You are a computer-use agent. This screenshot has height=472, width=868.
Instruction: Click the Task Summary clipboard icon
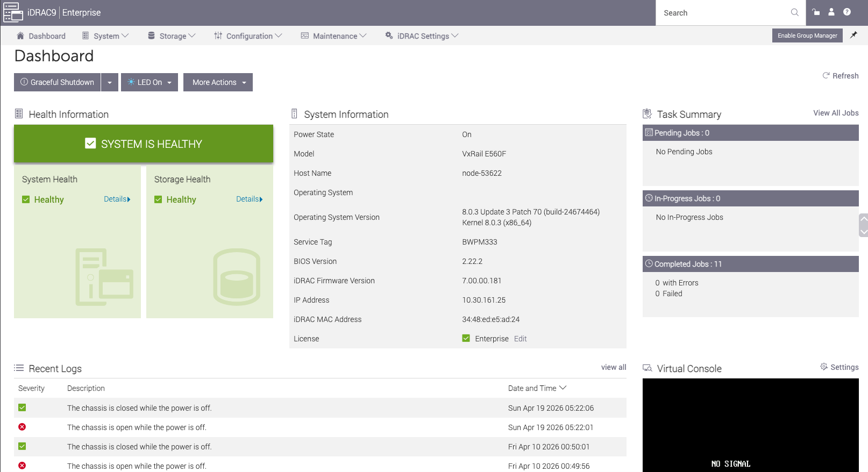pyautogui.click(x=648, y=114)
